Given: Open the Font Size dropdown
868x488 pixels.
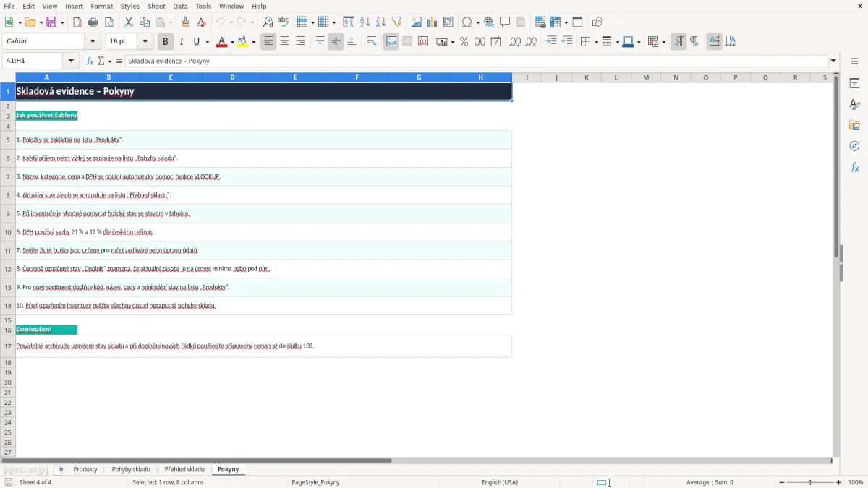Looking at the screenshot, I should click(145, 42).
